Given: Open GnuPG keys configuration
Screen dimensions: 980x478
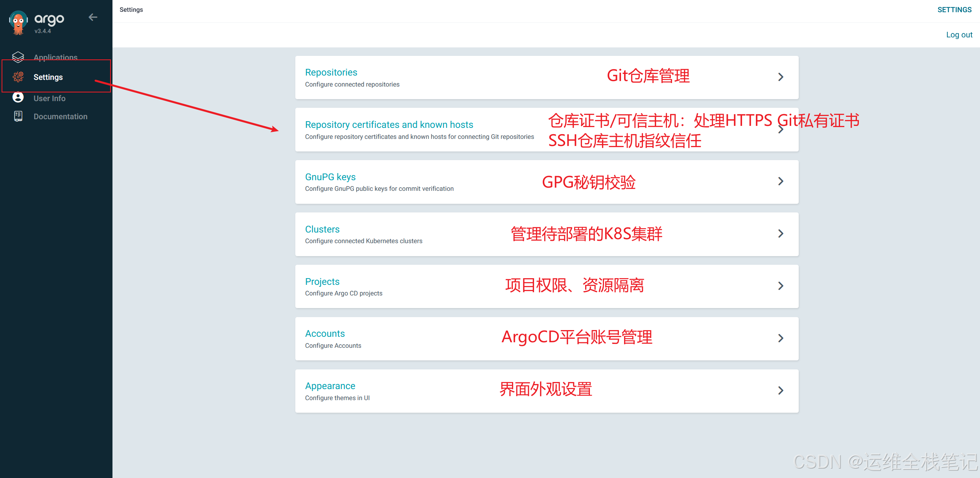Looking at the screenshot, I should point(330,177).
